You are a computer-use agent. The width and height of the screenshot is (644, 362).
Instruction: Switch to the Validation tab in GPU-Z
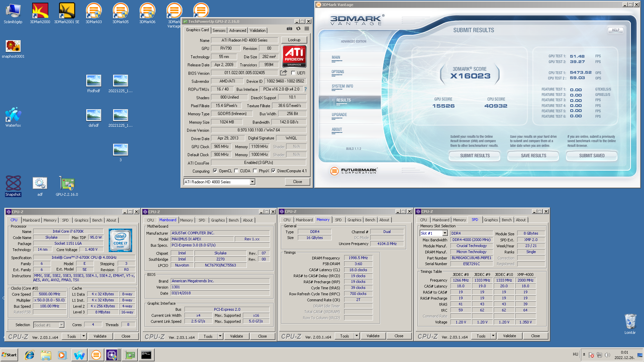pos(258,30)
